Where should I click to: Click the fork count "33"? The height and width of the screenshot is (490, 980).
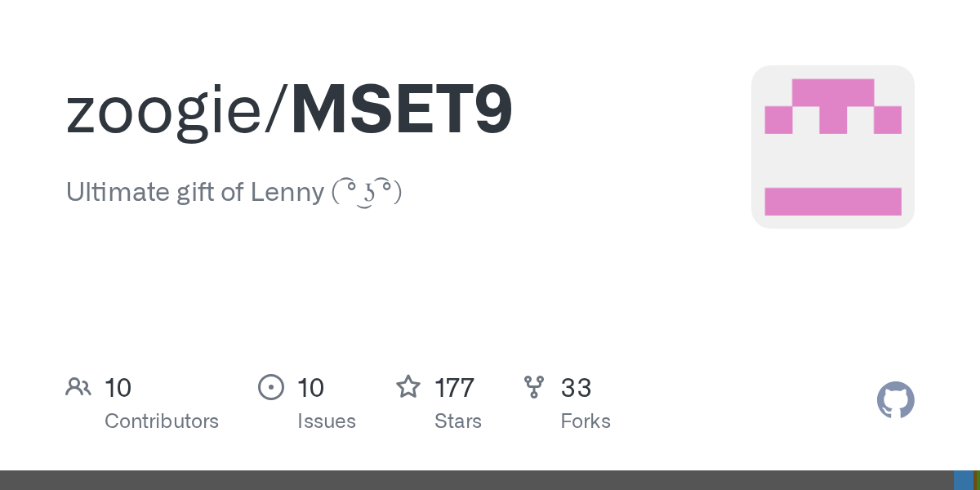tap(577, 387)
